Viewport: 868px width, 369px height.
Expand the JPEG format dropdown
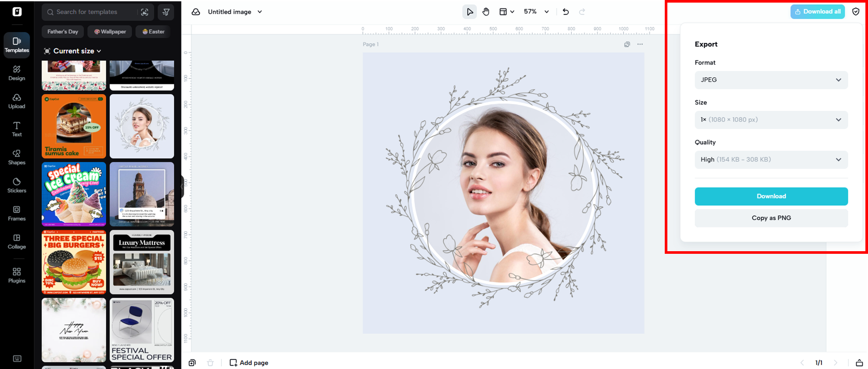tap(771, 80)
